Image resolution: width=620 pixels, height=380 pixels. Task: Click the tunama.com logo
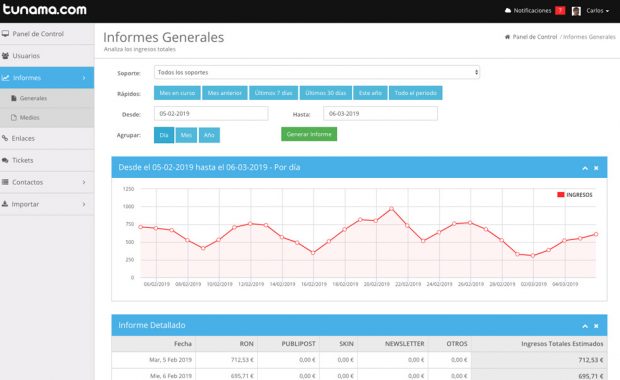(44, 9)
